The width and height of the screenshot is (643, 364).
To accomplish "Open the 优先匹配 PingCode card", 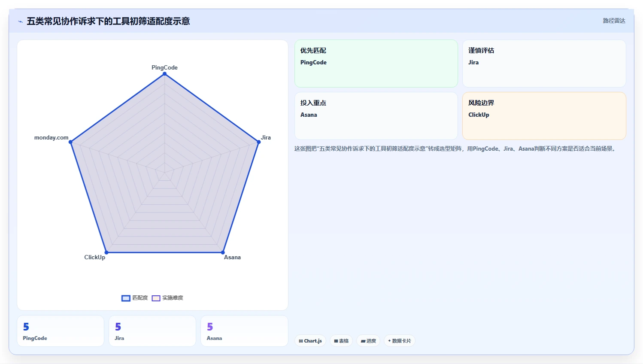I will pos(376,64).
